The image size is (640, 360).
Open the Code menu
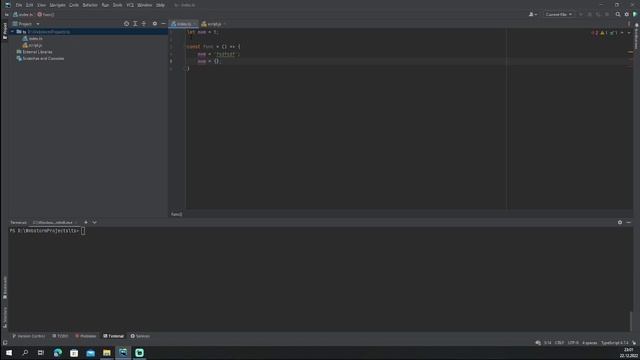[74, 5]
